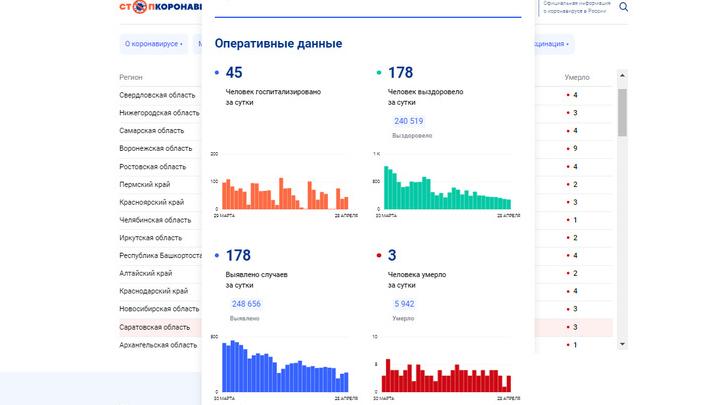The image size is (720, 405).
Task: Click the red deaths-per-day bar chart
Action: [x=441, y=375]
